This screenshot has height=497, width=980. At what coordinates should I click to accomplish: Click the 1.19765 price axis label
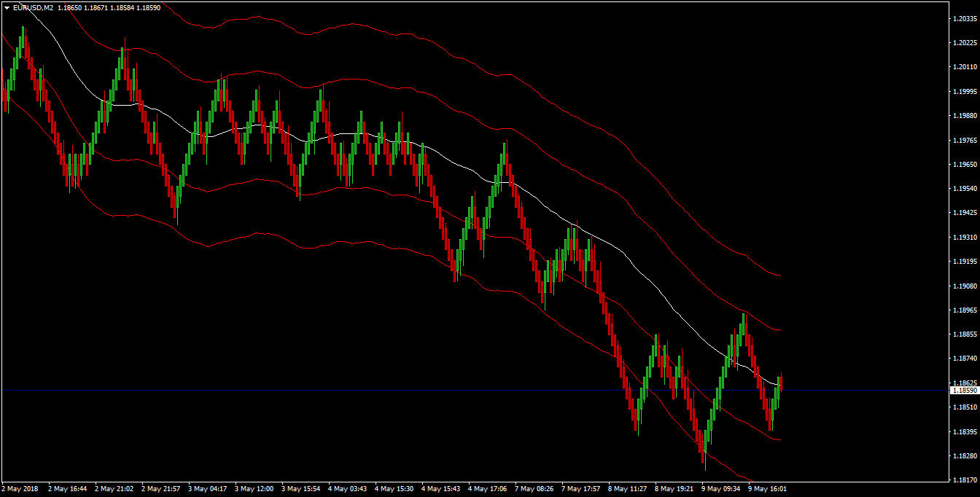point(965,140)
